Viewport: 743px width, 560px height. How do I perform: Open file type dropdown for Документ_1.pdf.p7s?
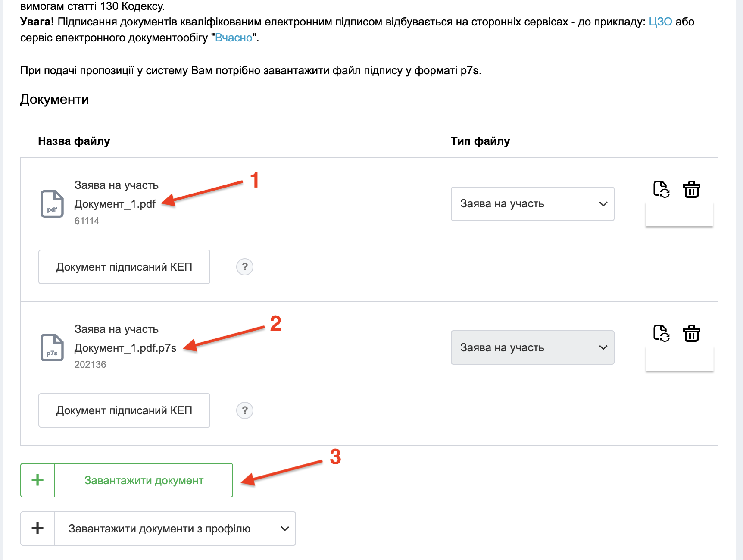point(532,347)
